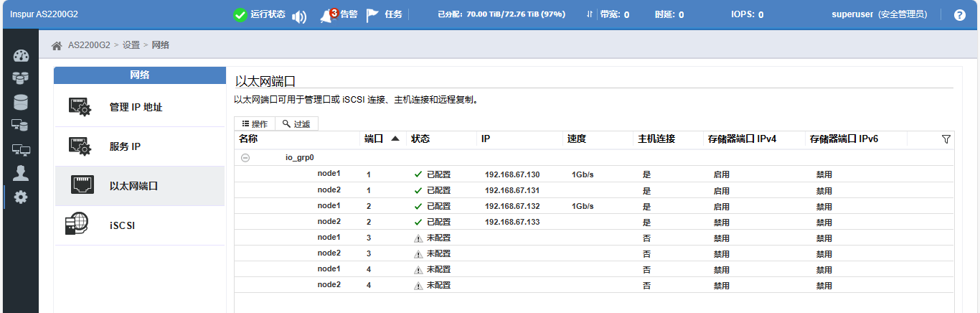Click the help question mark icon
980x313 pixels.
959,15
